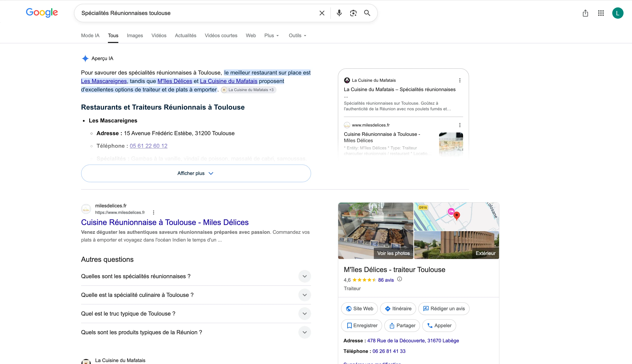Screen dimensions: 632x364
Task: Open Les Mascareignes link in AI overview
Action: tap(104, 81)
